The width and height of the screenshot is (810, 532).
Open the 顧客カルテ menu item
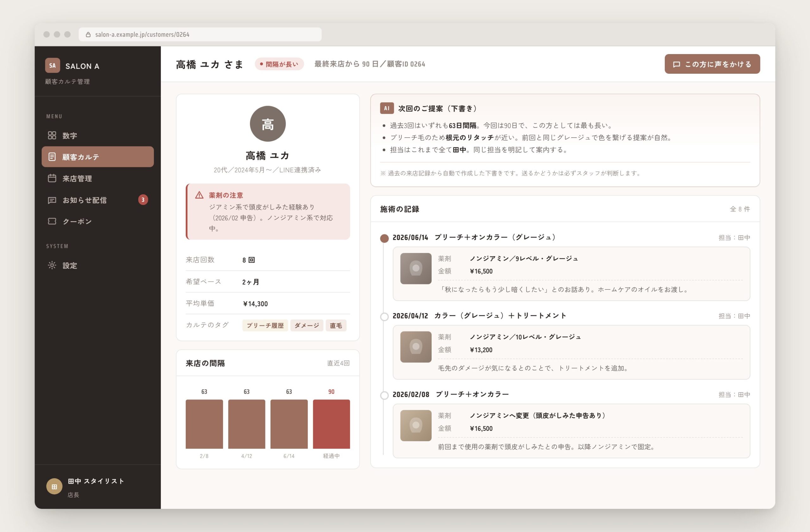click(x=98, y=157)
